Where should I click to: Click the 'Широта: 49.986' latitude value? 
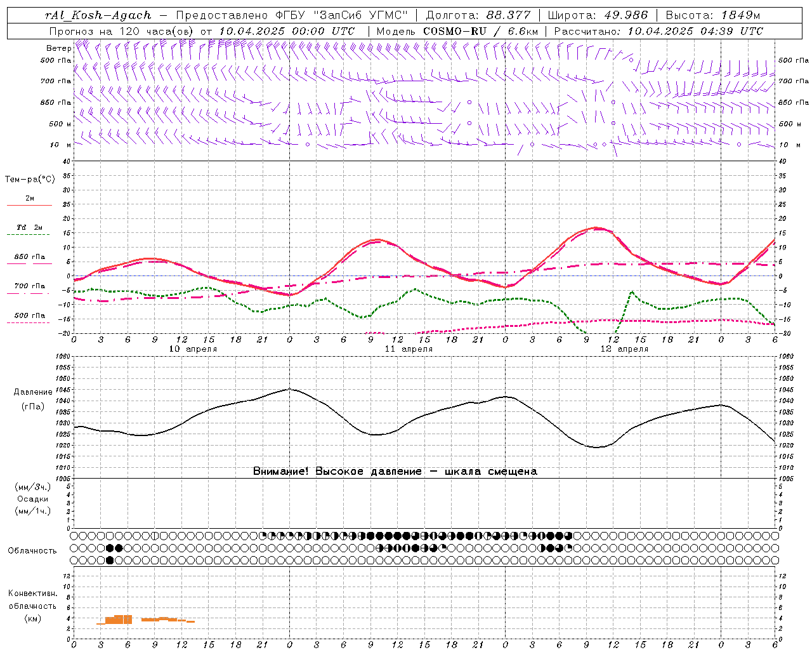[x=598, y=15]
